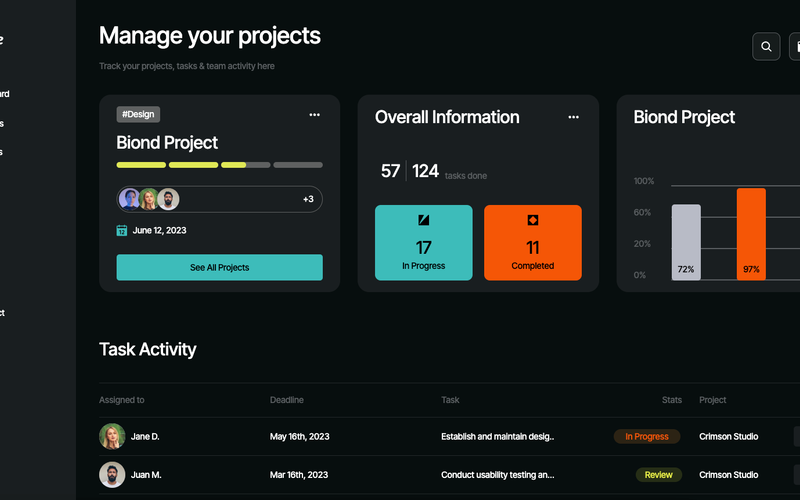Click Juan M.'s avatar in Task Activity
This screenshot has height=500, width=800.
(x=112, y=474)
